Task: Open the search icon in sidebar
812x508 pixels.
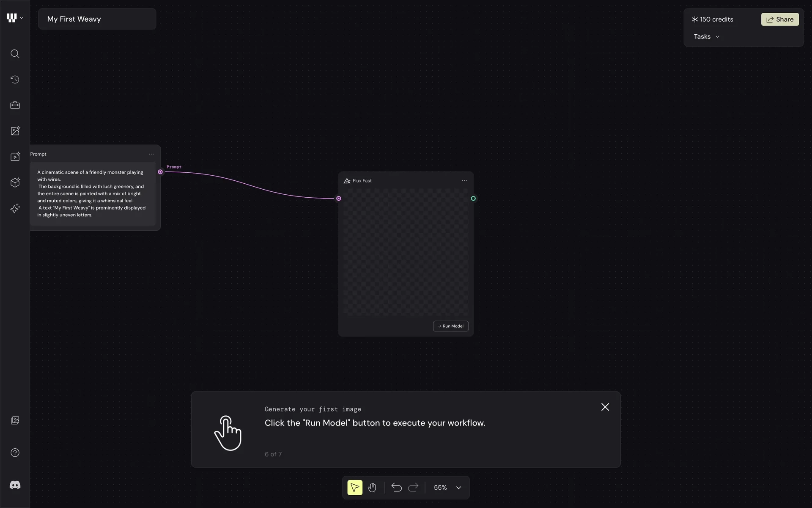Action: (x=15, y=54)
